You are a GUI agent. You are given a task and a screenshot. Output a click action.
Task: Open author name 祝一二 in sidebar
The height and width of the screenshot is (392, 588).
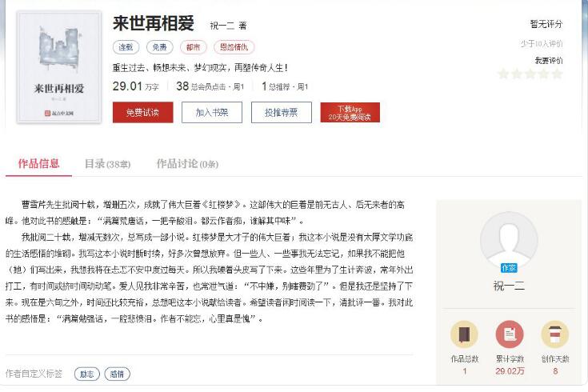[x=509, y=286]
